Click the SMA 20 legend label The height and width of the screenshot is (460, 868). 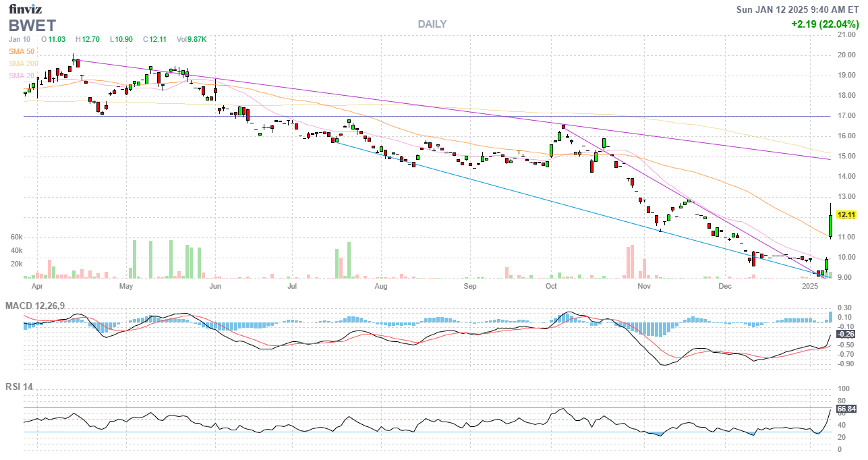click(x=22, y=76)
